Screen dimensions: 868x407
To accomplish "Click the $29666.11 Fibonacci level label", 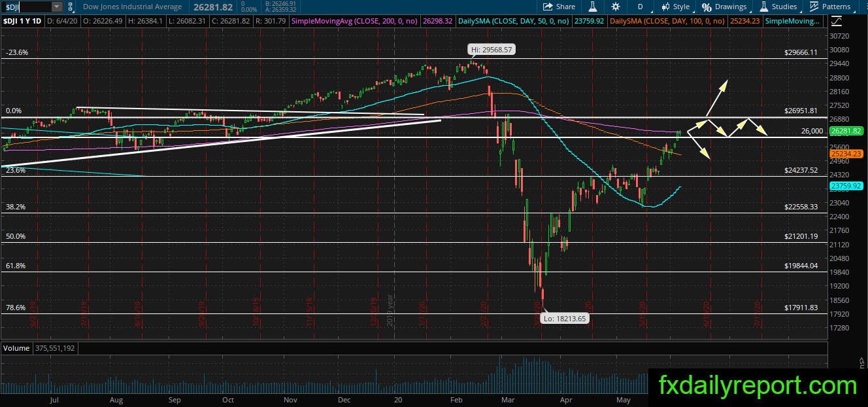I will pos(801,52).
